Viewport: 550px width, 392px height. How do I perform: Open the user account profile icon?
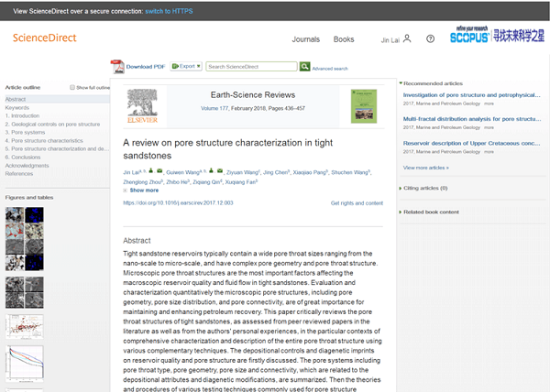406,38
